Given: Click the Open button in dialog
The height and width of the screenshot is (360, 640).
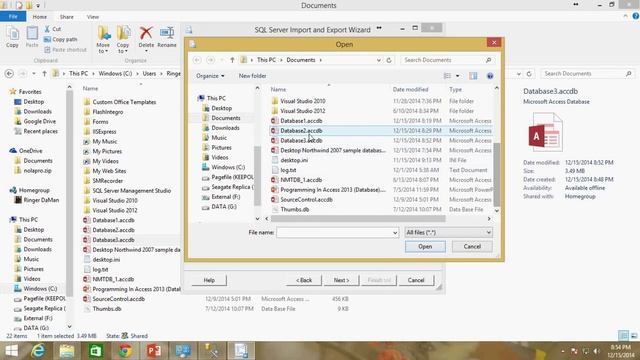Looking at the screenshot, I should [425, 247].
